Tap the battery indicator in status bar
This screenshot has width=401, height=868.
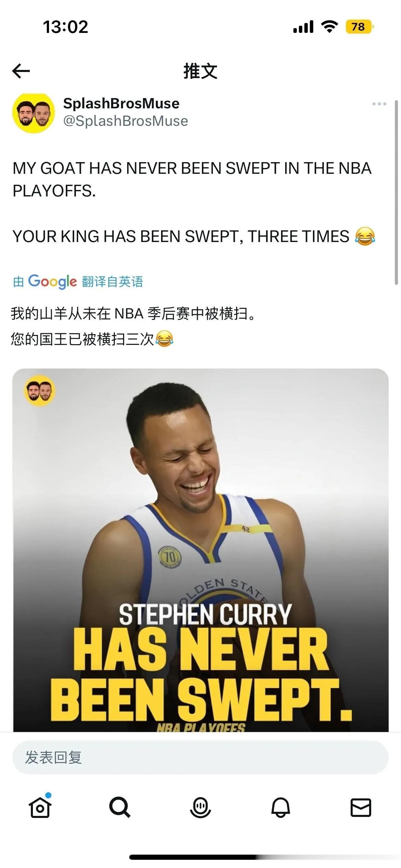click(x=360, y=27)
